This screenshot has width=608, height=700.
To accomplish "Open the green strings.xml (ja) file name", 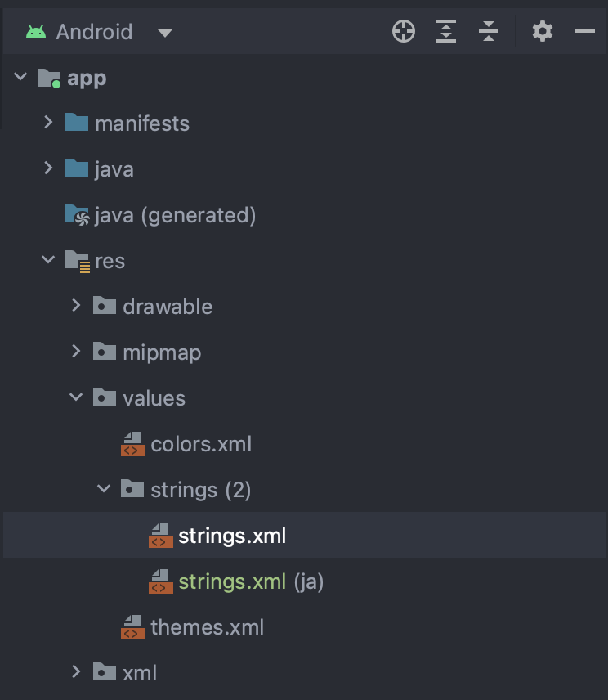I will tap(232, 581).
